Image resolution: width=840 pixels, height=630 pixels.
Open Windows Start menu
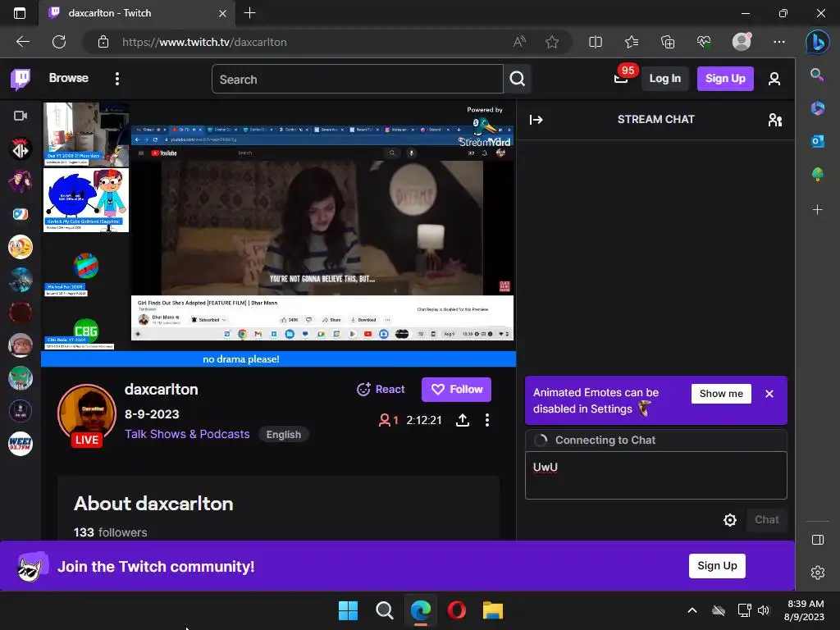point(348,610)
